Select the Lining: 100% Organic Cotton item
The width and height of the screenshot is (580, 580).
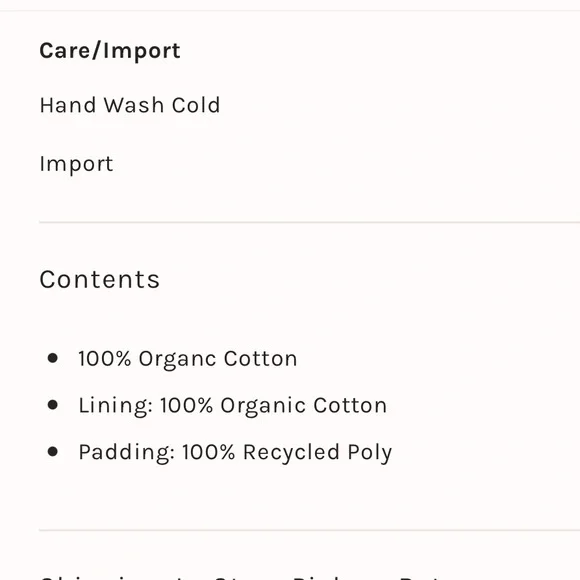click(233, 405)
